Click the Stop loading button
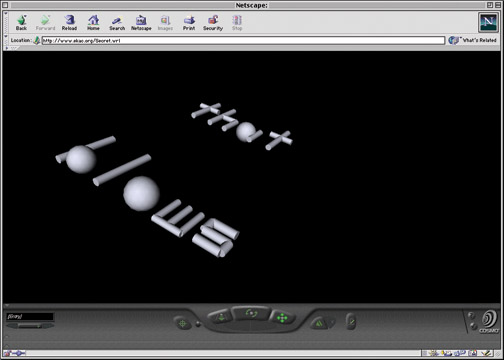Viewport: 504px width, 360px height. [x=237, y=23]
